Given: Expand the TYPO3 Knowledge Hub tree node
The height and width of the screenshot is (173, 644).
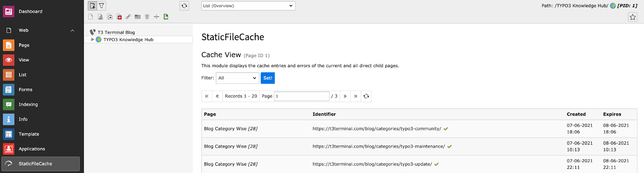Looking at the screenshot, I should point(93,39).
